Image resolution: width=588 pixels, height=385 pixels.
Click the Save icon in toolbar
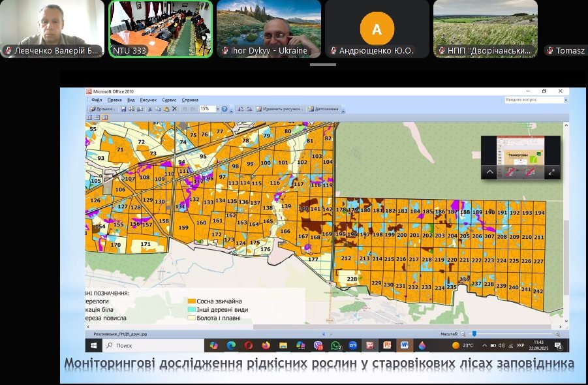pyautogui.click(x=124, y=109)
